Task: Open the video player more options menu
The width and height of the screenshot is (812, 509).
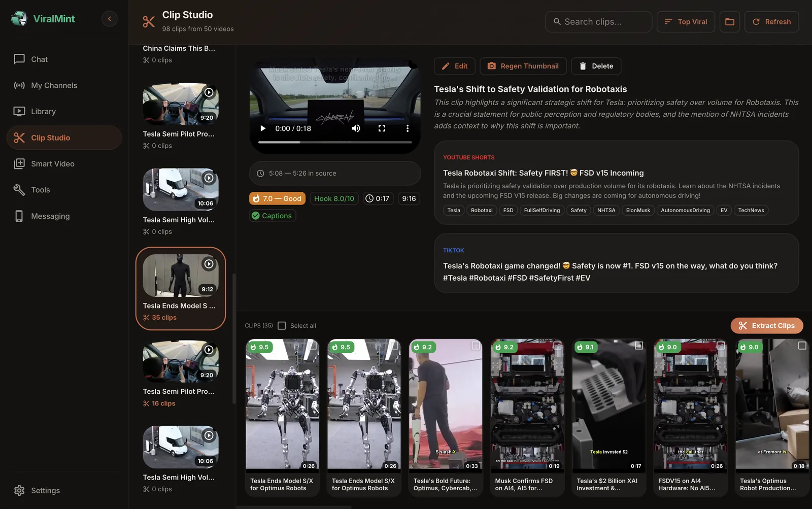Action: [407, 128]
